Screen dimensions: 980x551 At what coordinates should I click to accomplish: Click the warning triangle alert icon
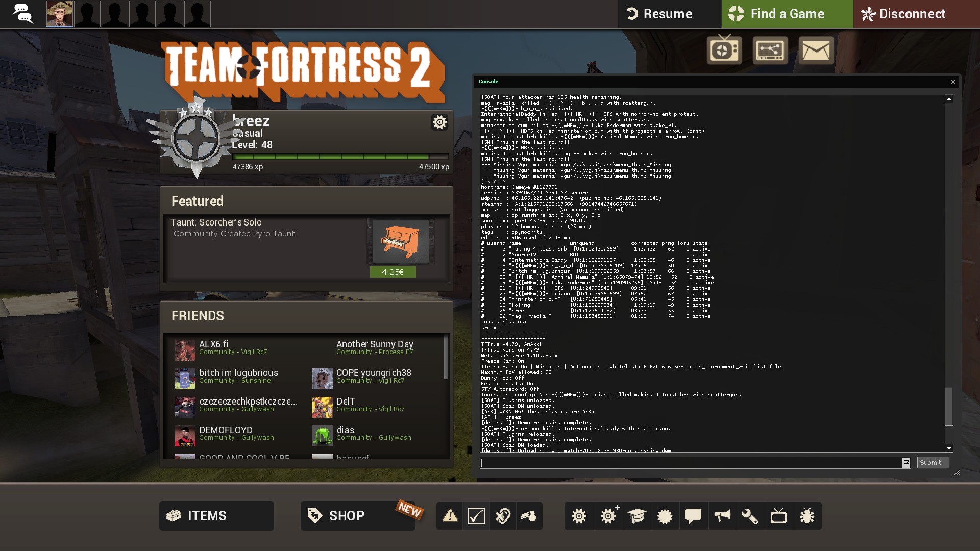[450, 516]
